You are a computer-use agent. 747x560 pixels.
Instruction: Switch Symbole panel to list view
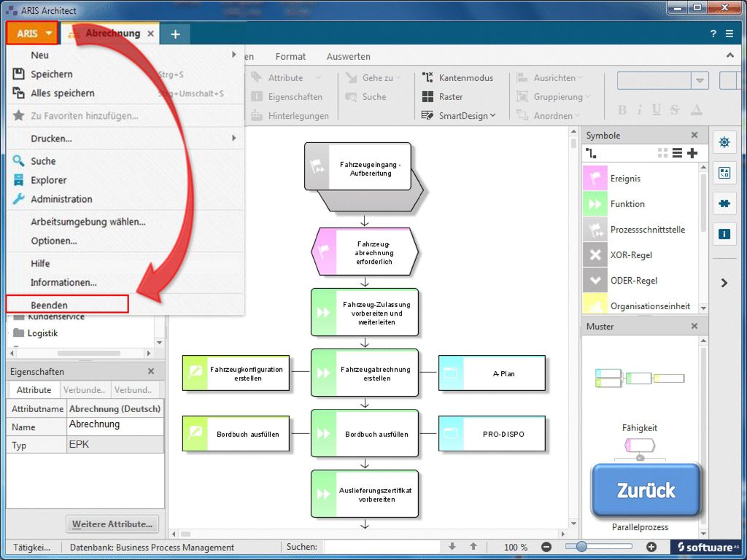coord(678,153)
